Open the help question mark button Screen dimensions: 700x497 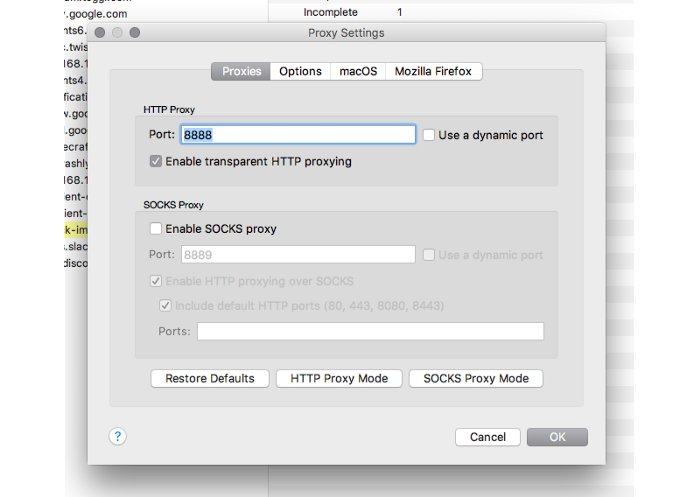117,436
